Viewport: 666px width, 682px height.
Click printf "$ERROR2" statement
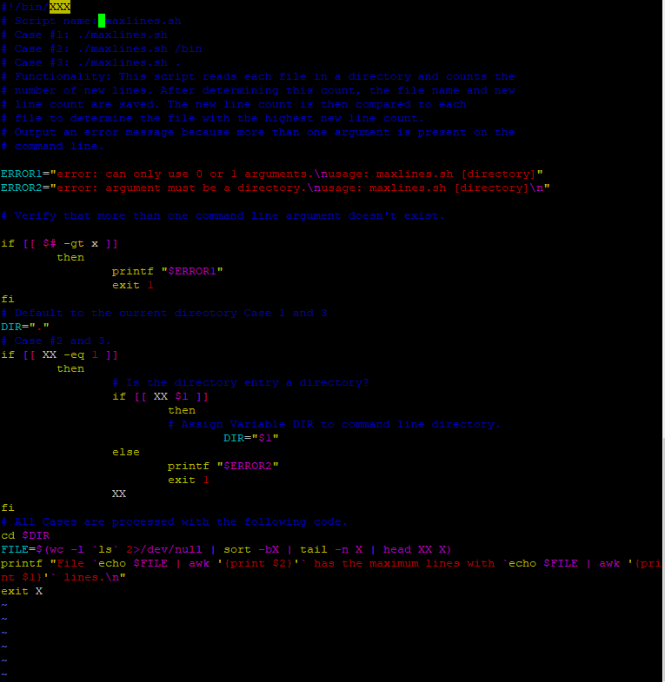[x=223, y=466]
